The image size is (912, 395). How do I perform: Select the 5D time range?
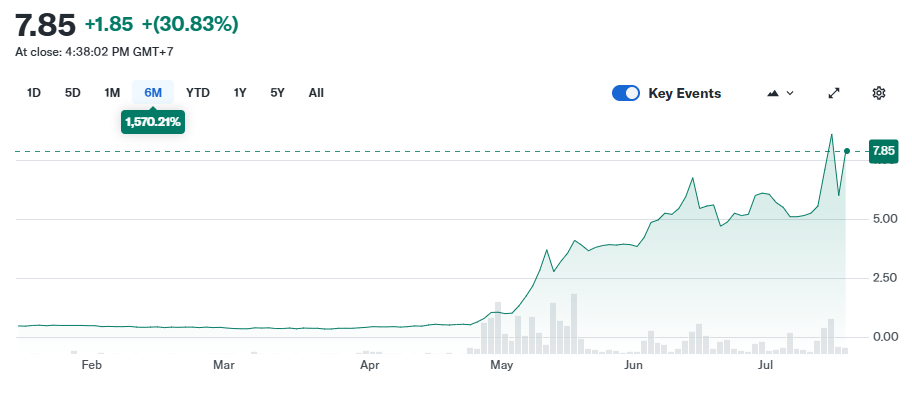[x=73, y=92]
